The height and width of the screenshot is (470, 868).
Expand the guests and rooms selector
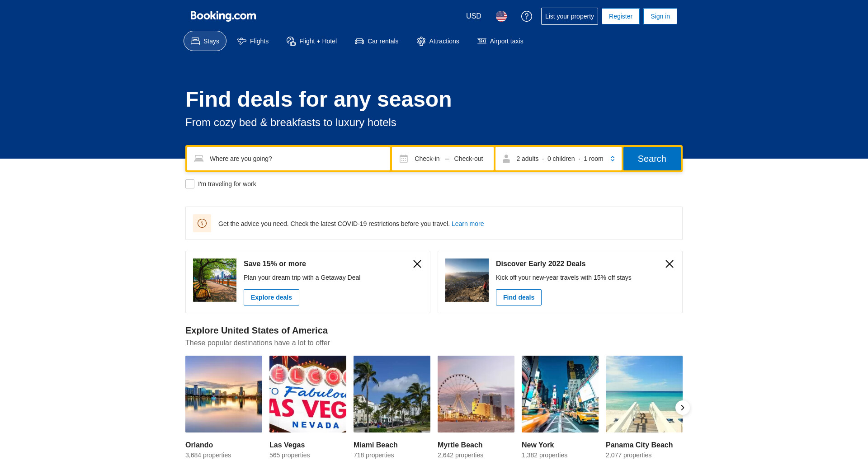point(558,159)
